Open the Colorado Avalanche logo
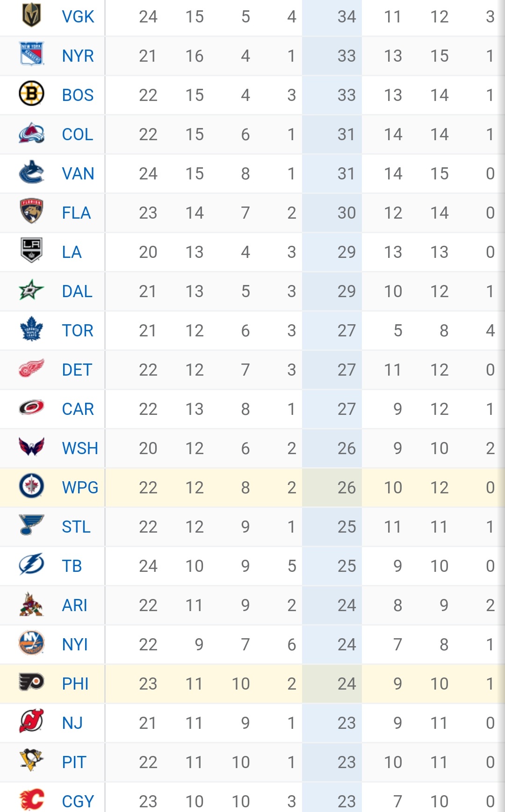The width and height of the screenshot is (505, 812). pos(31,134)
